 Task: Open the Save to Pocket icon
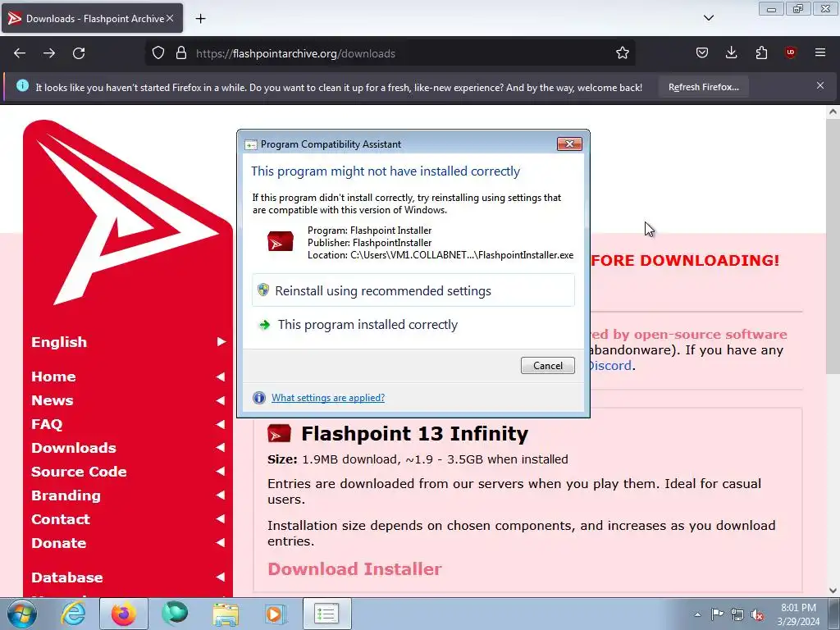702,53
